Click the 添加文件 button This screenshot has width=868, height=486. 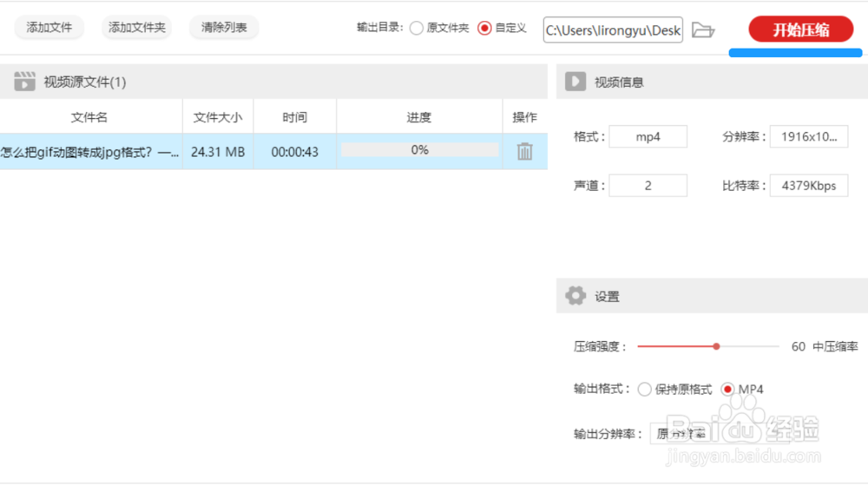click(49, 28)
